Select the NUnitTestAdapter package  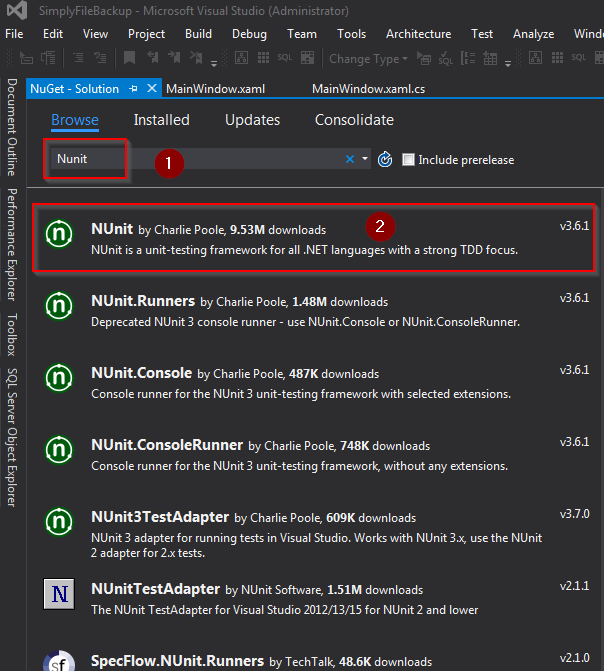coord(316,598)
